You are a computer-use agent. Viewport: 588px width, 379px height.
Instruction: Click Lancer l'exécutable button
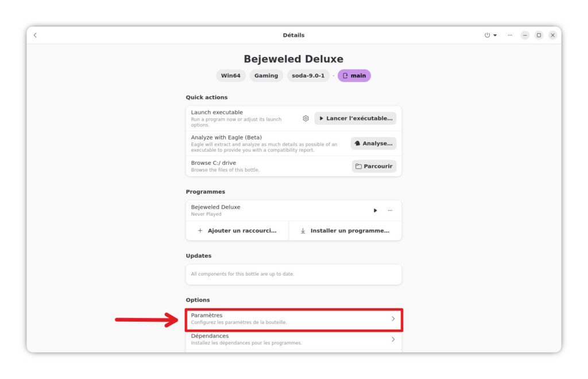[x=355, y=118]
